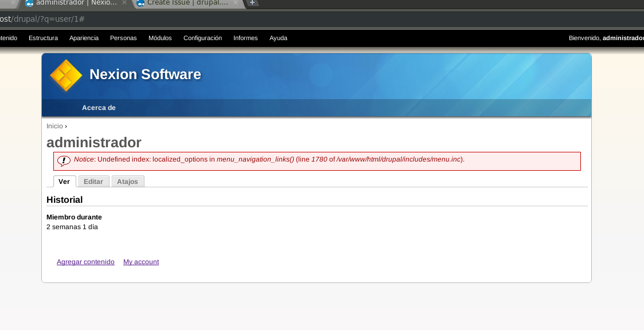Switch to the Create Issue browser tab
This screenshot has width=644, height=330.
(x=184, y=3)
